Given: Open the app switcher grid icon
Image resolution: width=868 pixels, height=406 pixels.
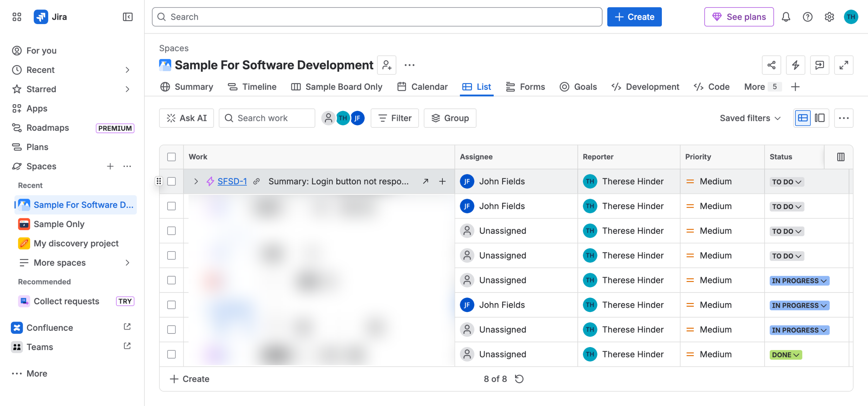Looking at the screenshot, I should coord(17,17).
